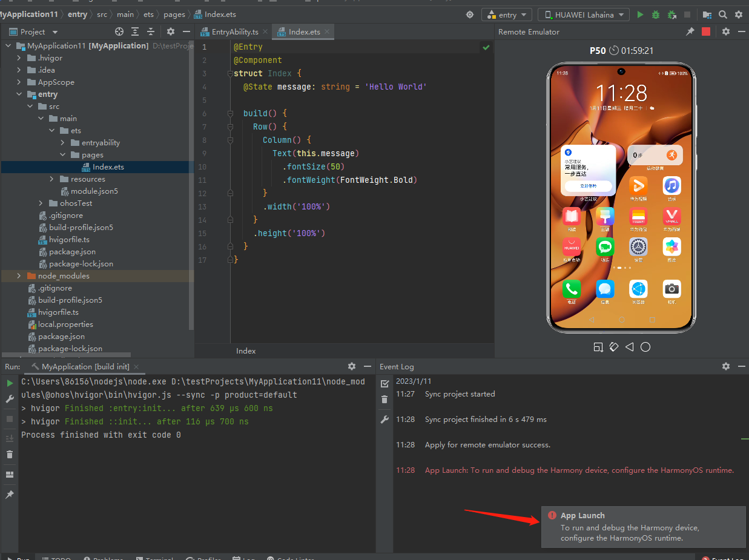Pin the Run tool window tab

click(x=10, y=495)
